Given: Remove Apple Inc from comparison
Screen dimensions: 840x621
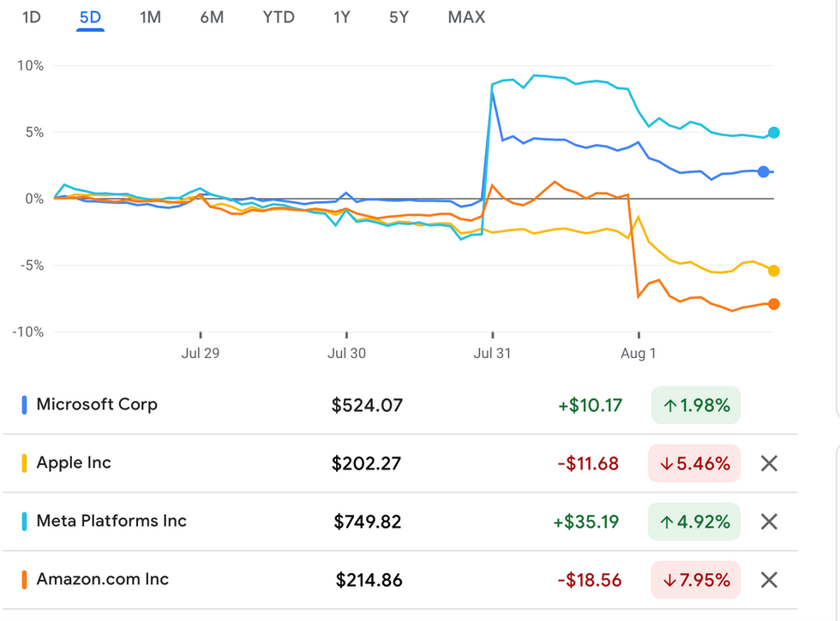Looking at the screenshot, I should pyautogui.click(x=769, y=463).
